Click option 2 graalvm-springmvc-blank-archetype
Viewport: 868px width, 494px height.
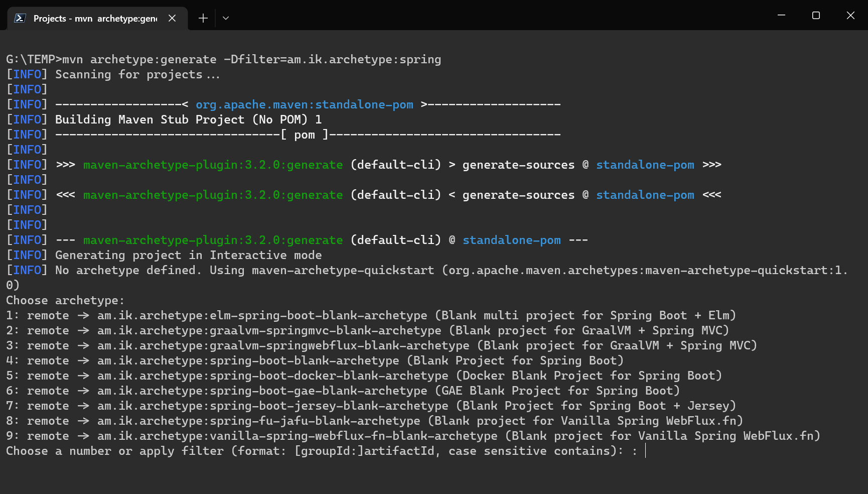coord(367,330)
